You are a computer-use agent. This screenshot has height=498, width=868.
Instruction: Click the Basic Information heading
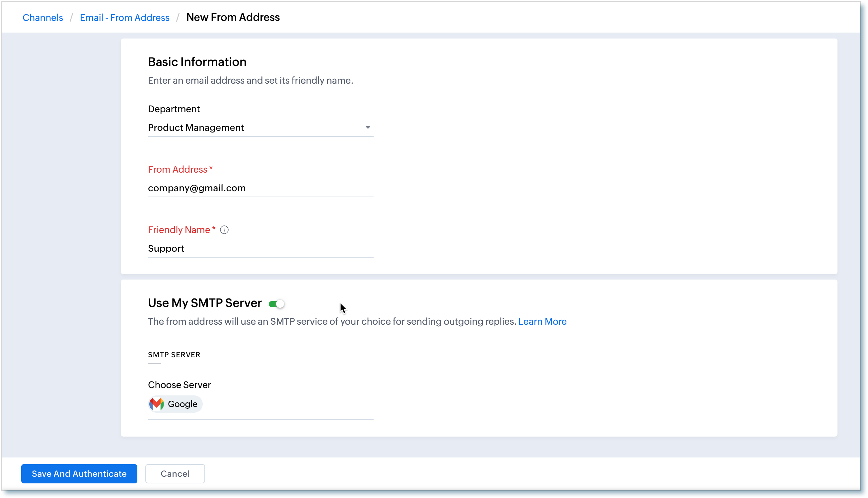tap(197, 62)
